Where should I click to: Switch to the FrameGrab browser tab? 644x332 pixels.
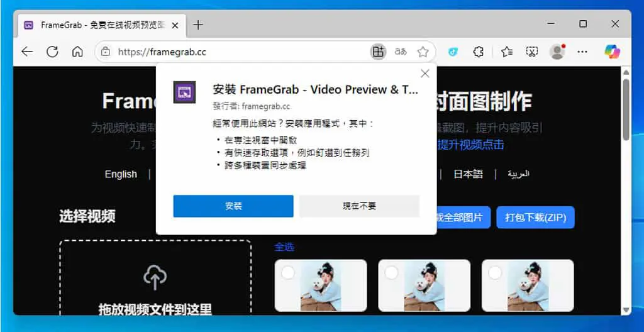pos(101,25)
